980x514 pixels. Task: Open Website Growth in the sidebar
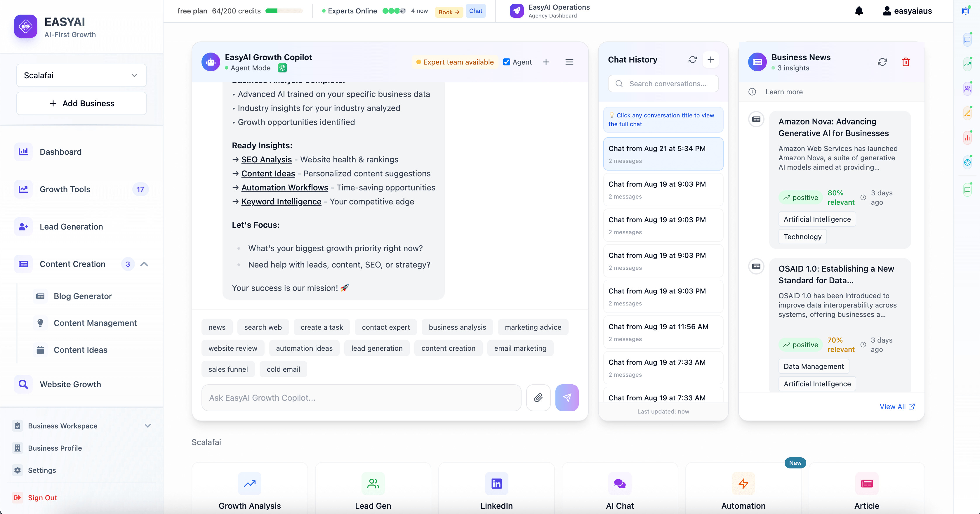pyautogui.click(x=81, y=384)
